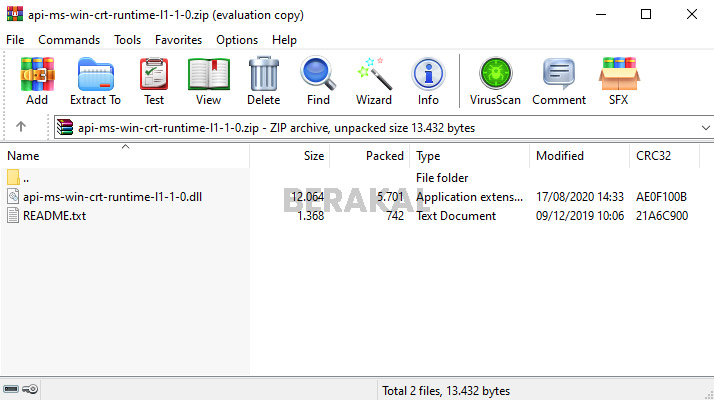Sort by the Size column header
714x400 pixels.
[290, 156]
